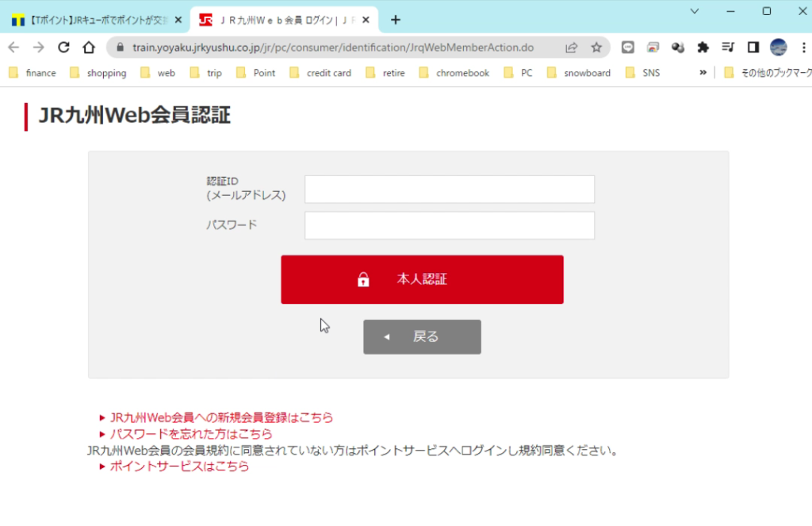Open a new browser tab
The image size is (812, 526).
pyautogui.click(x=396, y=20)
